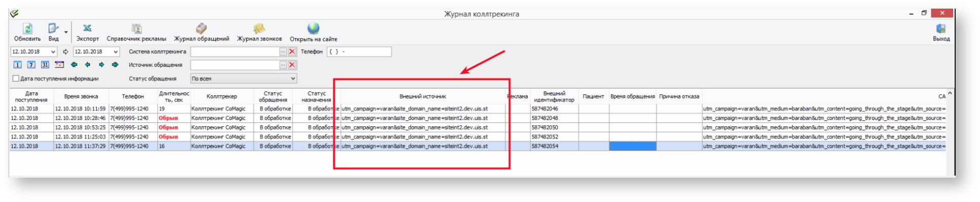Click the Длительность, сек column header
This screenshot has height=202, width=980.
(x=174, y=96)
